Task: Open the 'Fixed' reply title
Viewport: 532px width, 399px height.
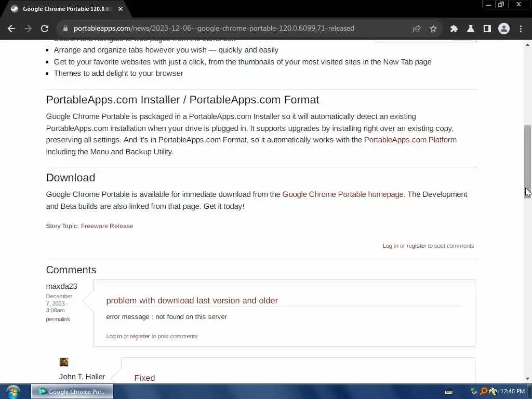Action: 144,378
